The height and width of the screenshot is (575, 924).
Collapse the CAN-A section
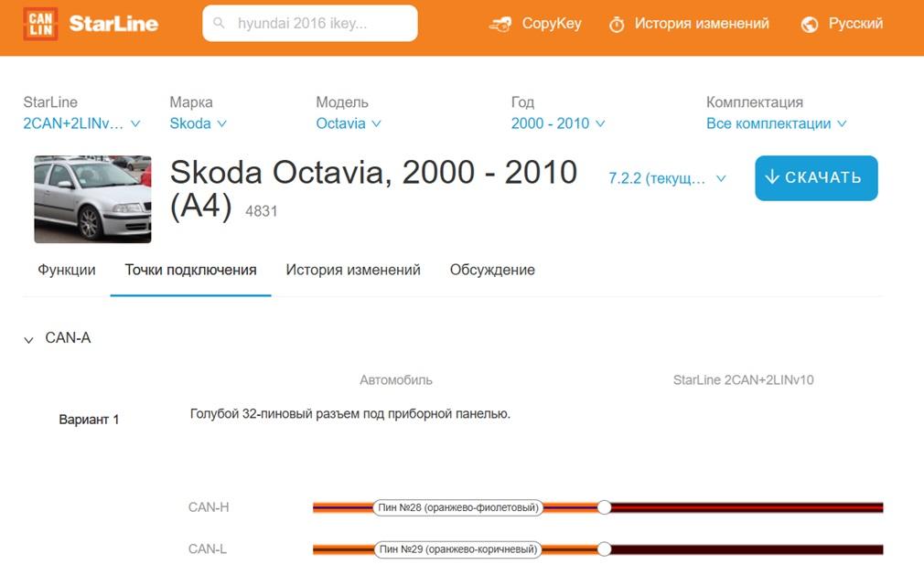coord(29,339)
